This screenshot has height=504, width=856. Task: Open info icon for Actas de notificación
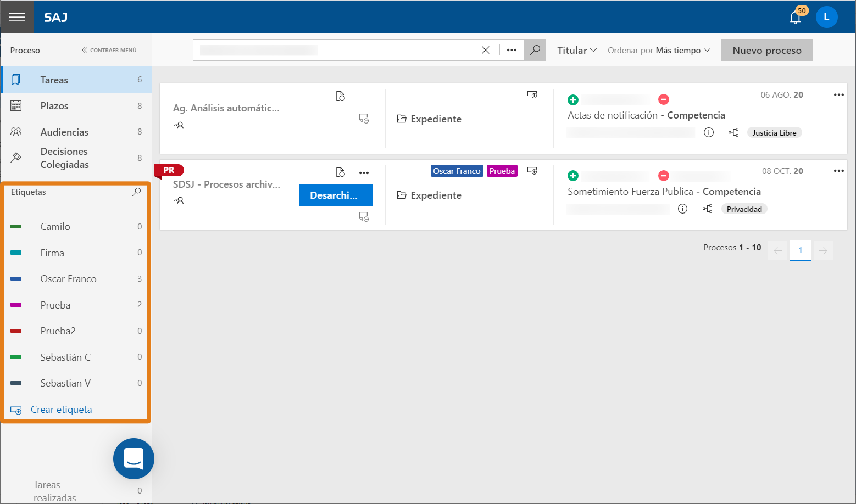click(709, 132)
